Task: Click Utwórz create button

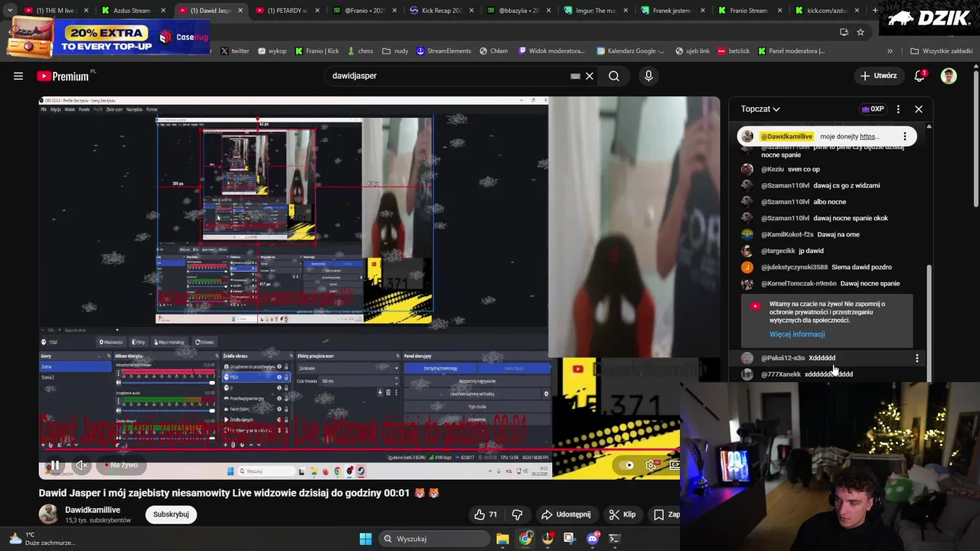Action: pos(878,76)
